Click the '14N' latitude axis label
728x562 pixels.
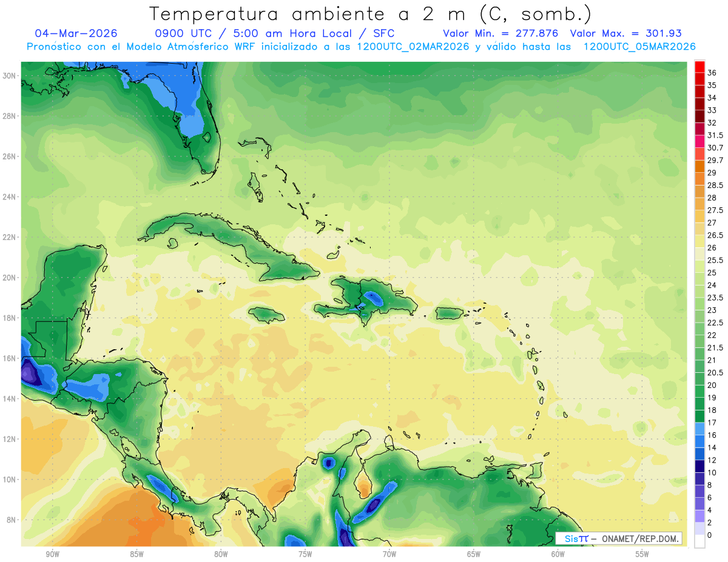[9, 398]
